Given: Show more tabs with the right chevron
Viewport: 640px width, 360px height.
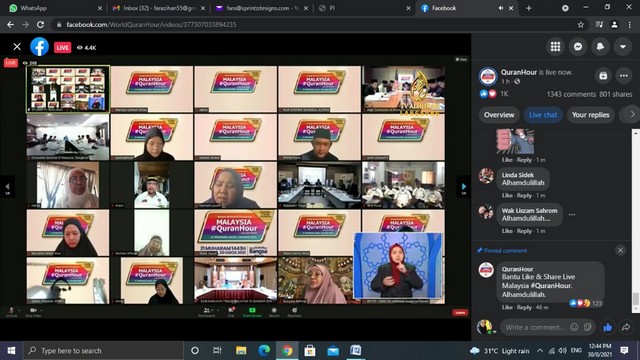Looking at the screenshot, I should [632, 115].
